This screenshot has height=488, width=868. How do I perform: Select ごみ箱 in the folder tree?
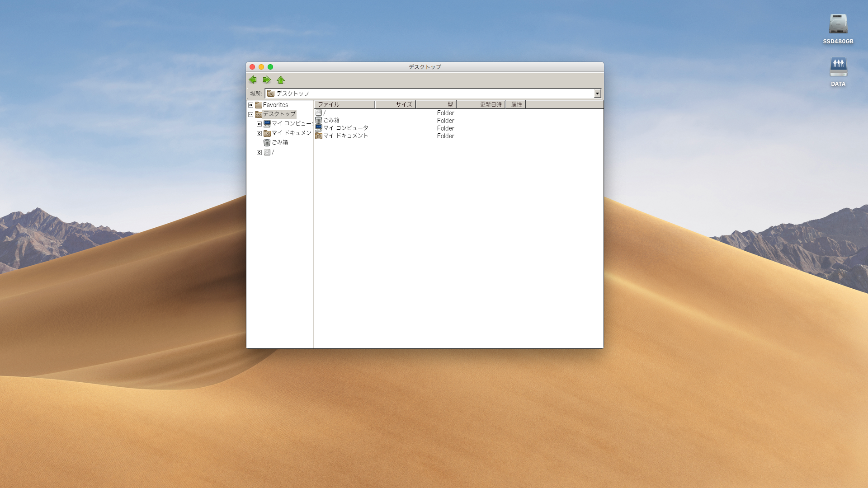pyautogui.click(x=279, y=142)
